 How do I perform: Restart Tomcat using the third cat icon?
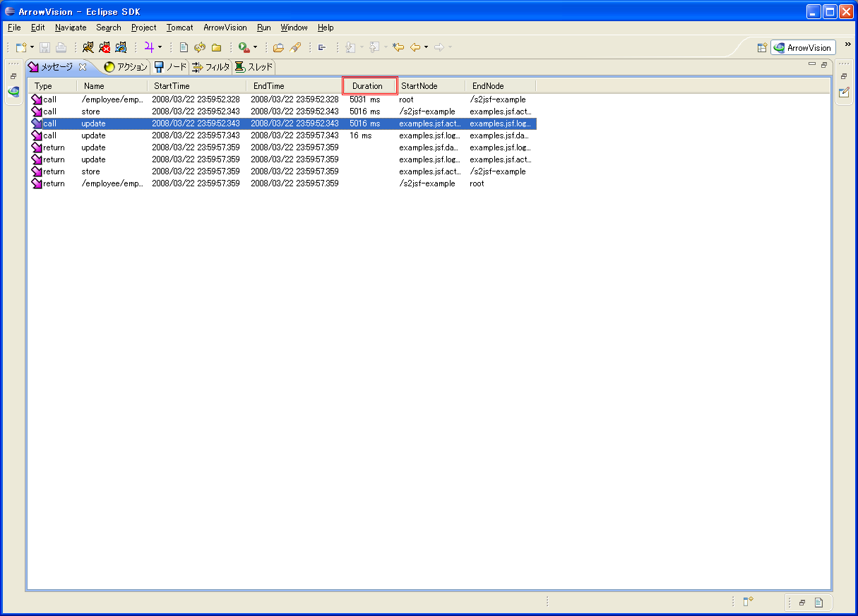(x=121, y=47)
